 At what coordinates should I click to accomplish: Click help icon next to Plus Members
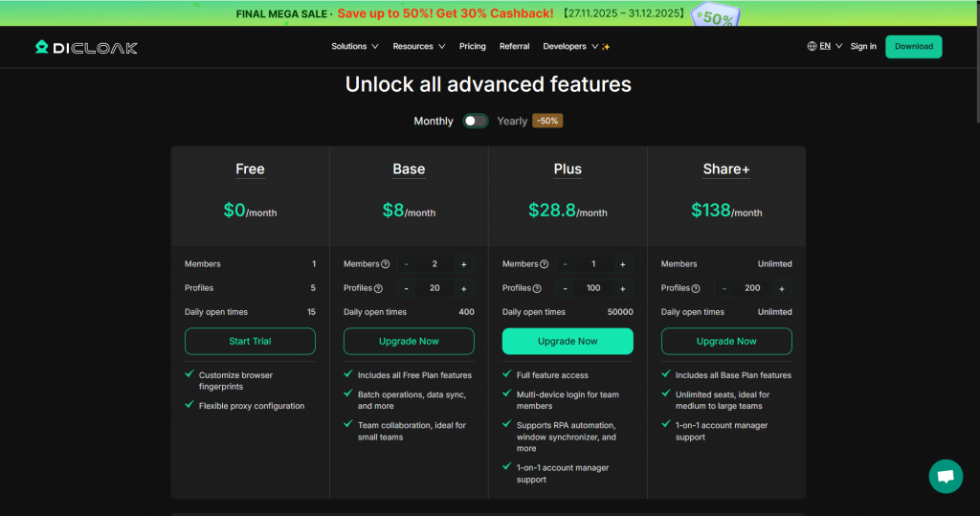[x=545, y=264]
